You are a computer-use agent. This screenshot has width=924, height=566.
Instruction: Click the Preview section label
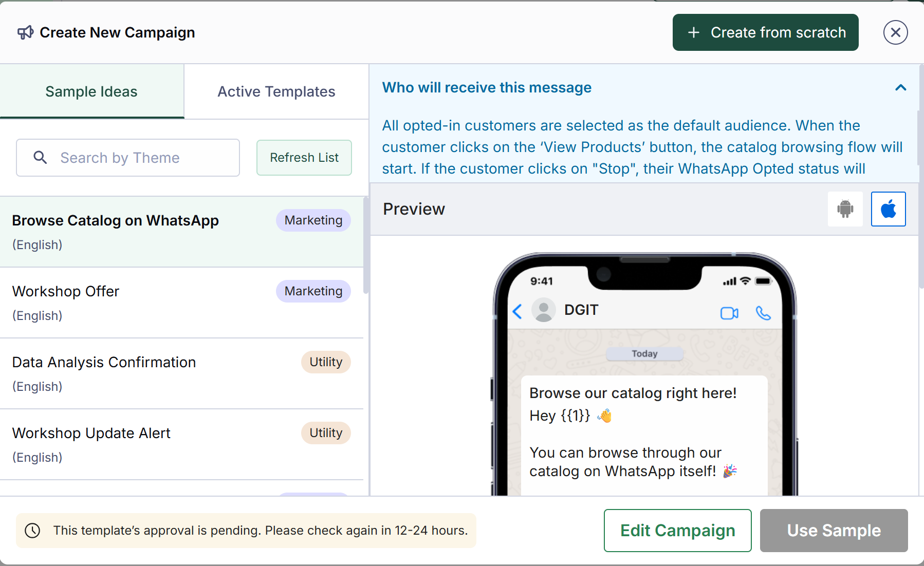(414, 209)
